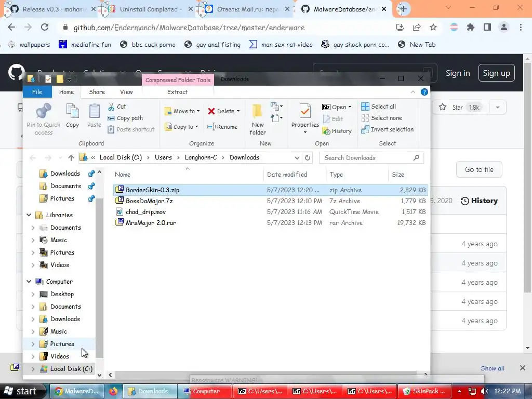Click Go to file button
532x399 pixels.
pyautogui.click(x=479, y=169)
